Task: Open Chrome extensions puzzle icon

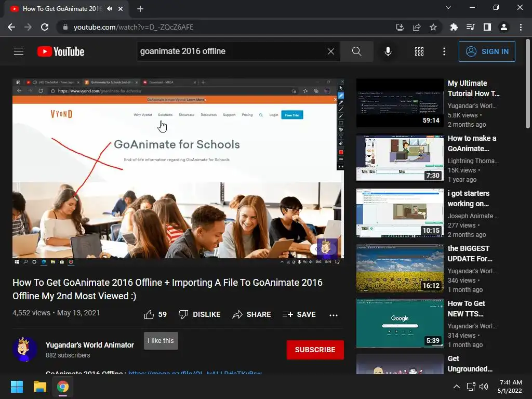Action: point(454,27)
